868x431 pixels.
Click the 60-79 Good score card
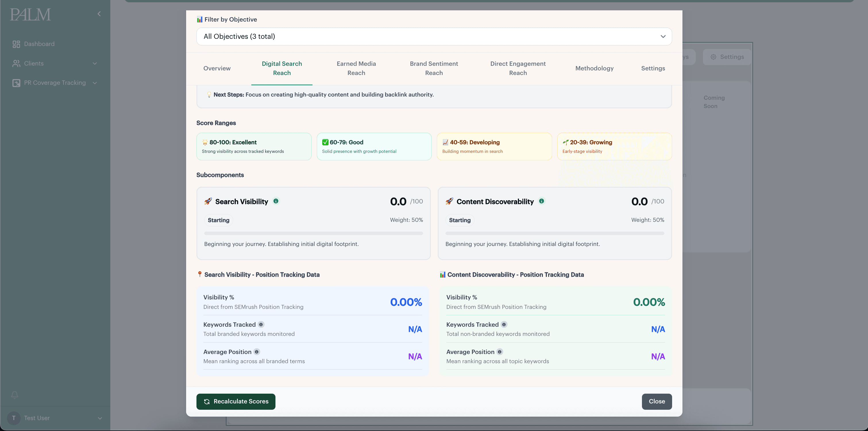[374, 147]
